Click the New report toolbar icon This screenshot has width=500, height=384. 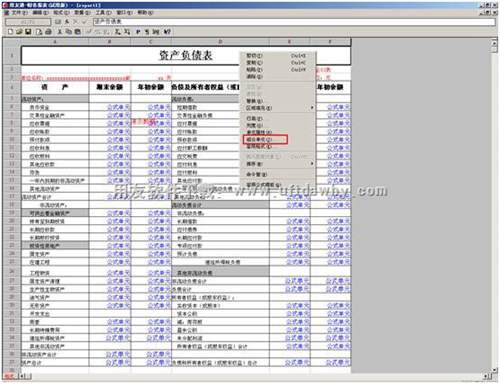tap(11, 32)
